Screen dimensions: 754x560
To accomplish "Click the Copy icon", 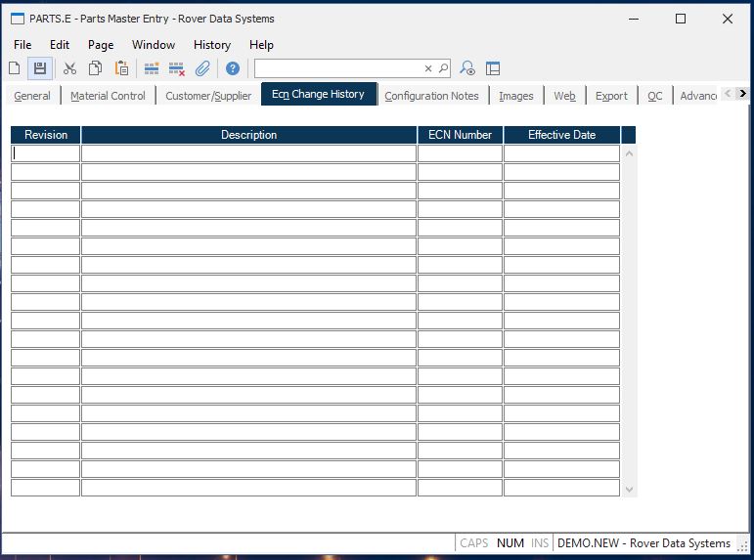I will pos(96,68).
